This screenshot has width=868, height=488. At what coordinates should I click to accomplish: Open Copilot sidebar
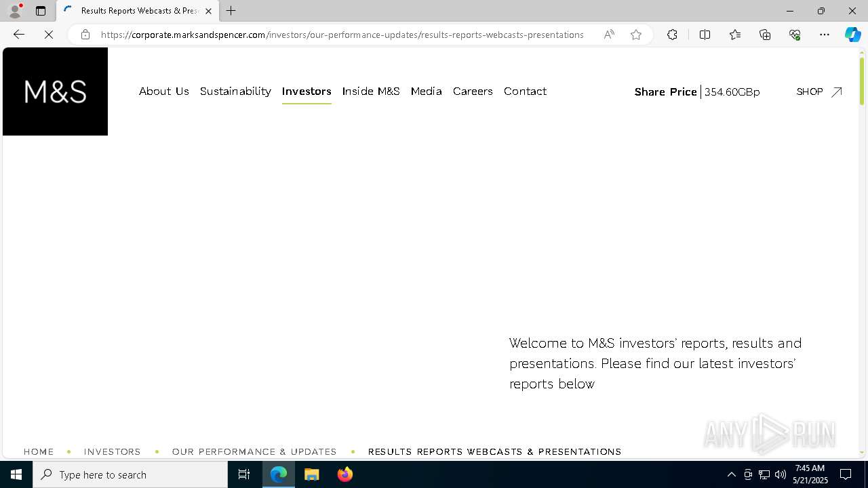852,35
